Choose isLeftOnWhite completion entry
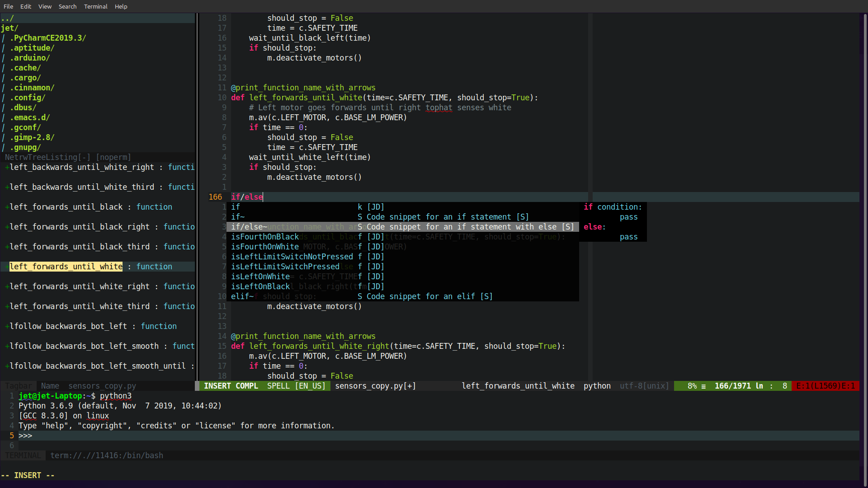This screenshot has width=868, height=488. (402, 277)
